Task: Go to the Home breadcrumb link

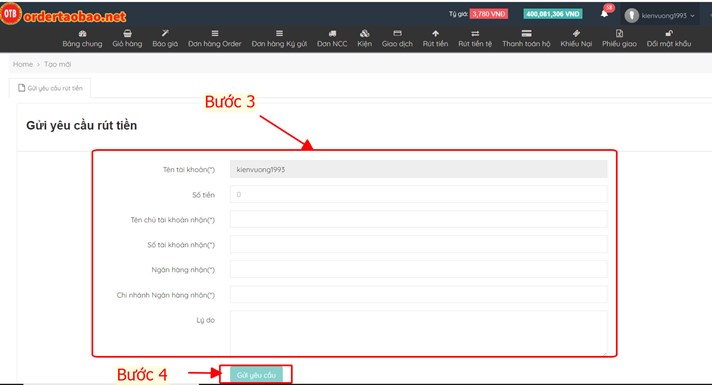Action: click(x=23, y=64)
